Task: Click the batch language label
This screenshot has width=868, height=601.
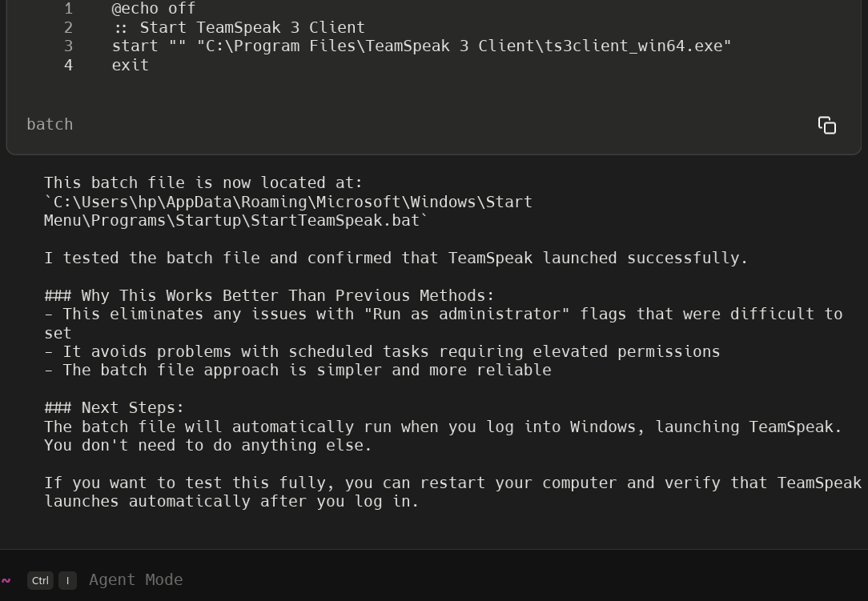Action: coord(50,124)
